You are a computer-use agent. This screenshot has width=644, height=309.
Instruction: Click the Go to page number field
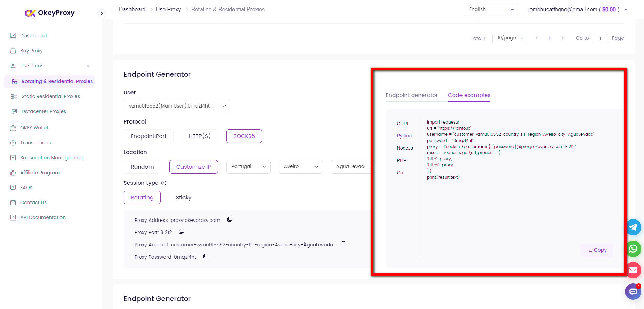coord(600,38)
